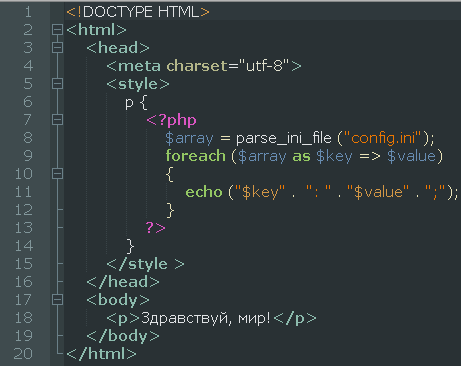Click line number 20 in the gutter

(x=23, y=354)
